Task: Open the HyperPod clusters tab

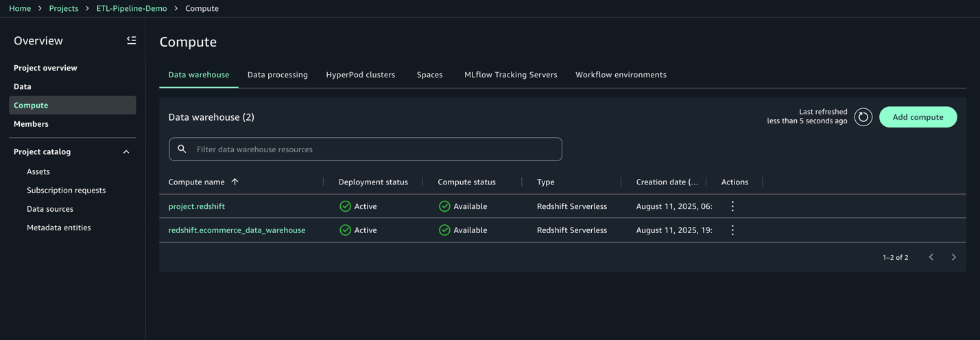Action: [360, 75]
